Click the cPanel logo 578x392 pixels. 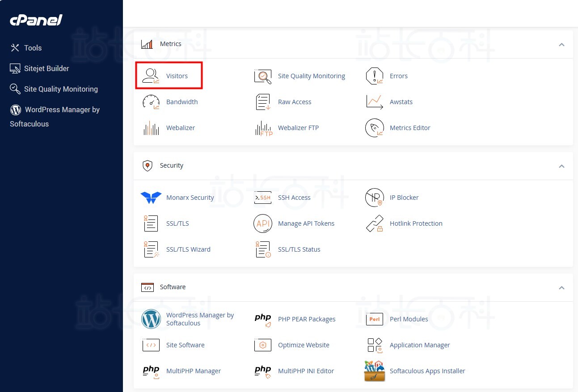[x=36, y=20]
